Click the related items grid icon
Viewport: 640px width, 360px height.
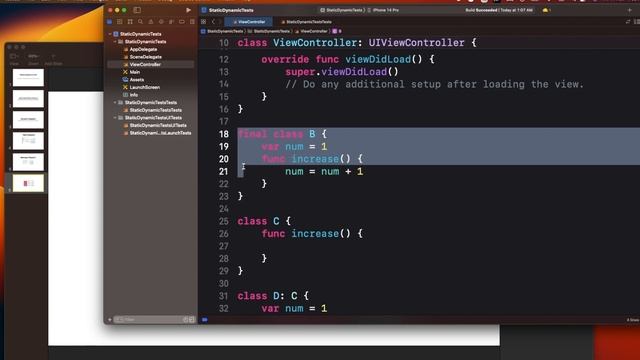[x=204, y=22]
